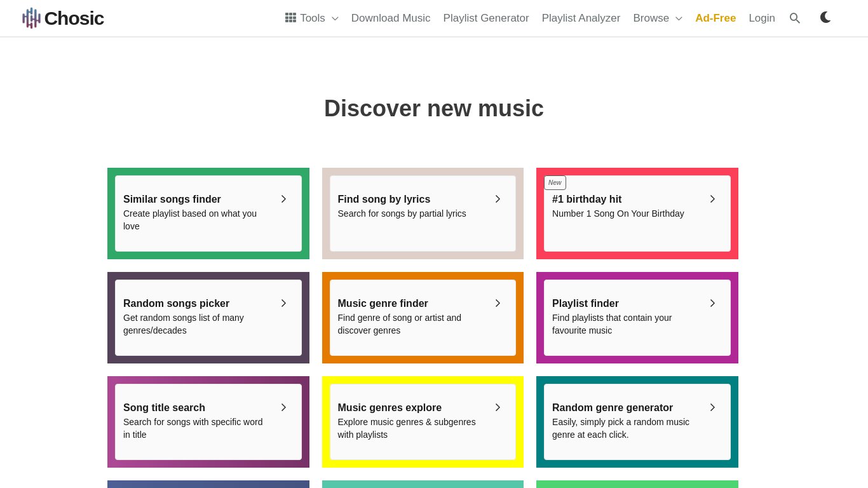
Task: Click arrow on Music genres explore card
Action: (498, 407)
